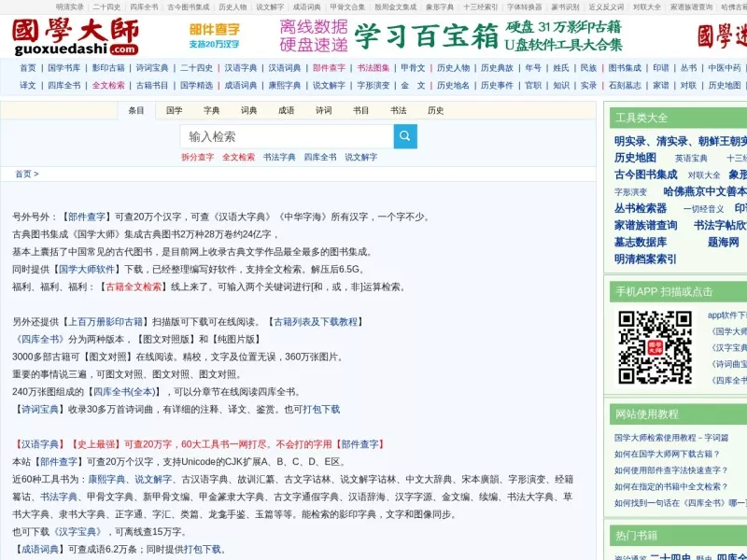The image size is (747, 560).
Task: Open 书法字典 link under search box
Action: pos(279,157)
